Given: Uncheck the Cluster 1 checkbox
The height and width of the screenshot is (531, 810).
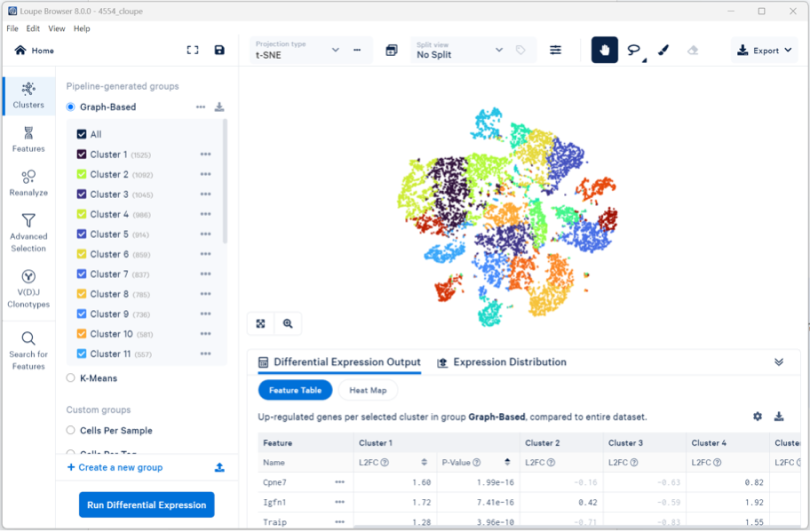Looking at the screenshot, I should tap(82, 155).
